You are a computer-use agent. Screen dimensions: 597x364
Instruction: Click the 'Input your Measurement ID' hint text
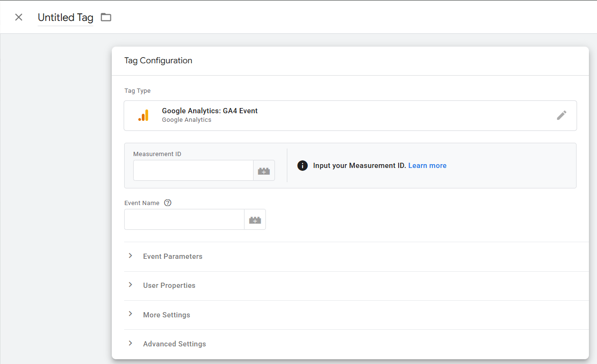coord(359,166)
